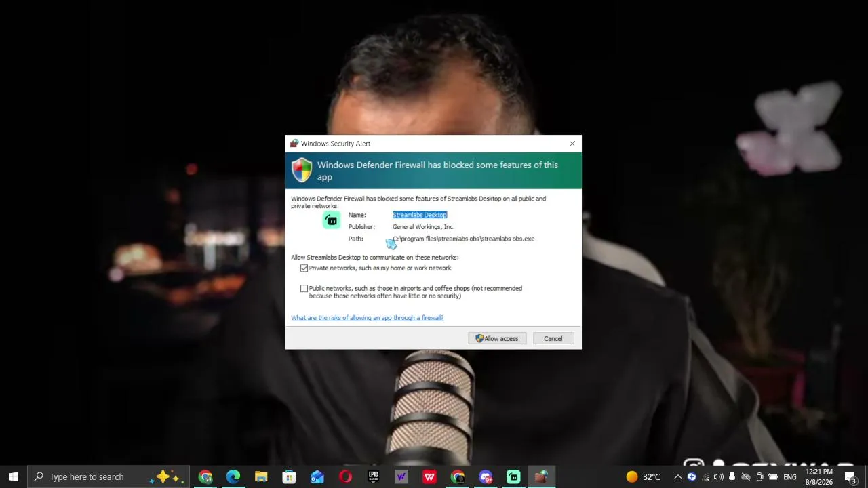The width and height of the screenshot is (868, 488).
Task: Open the firewall risks help link
Action: (x=368, y=318)
